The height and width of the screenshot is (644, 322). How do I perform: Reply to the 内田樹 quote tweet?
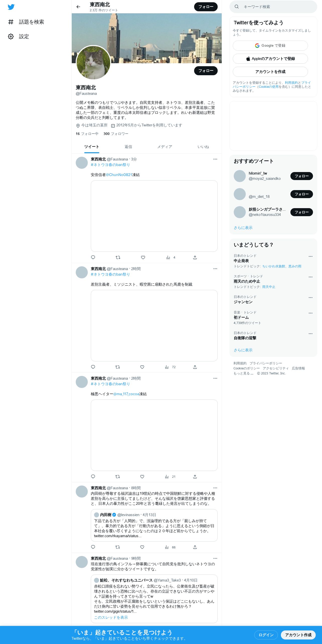coord(93,547)
